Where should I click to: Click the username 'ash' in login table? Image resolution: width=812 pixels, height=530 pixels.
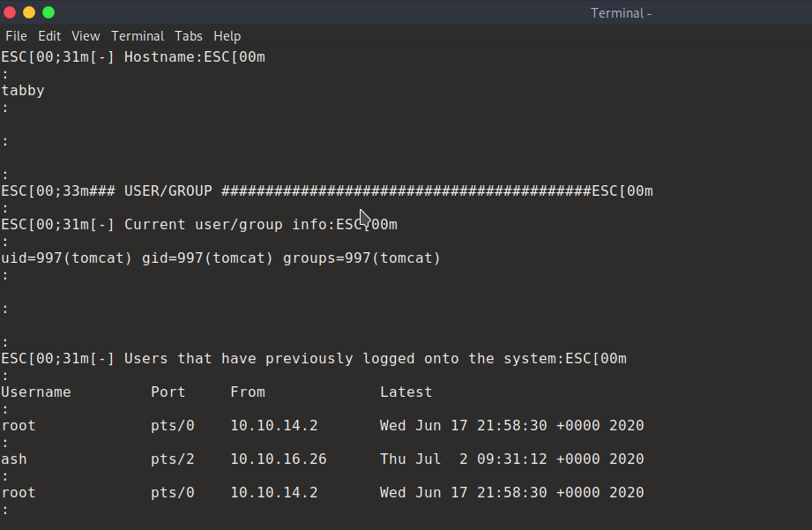pos(14,459)
